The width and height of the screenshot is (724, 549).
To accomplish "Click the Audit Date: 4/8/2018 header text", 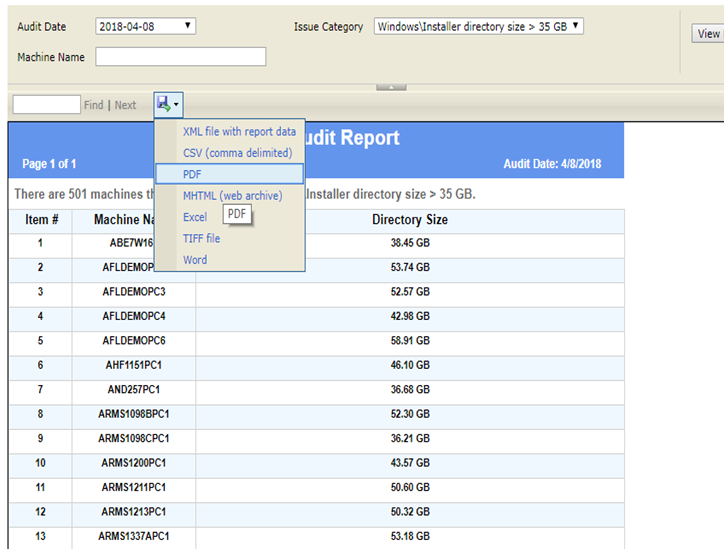I will pyautogui.click(x=552, y=164).
